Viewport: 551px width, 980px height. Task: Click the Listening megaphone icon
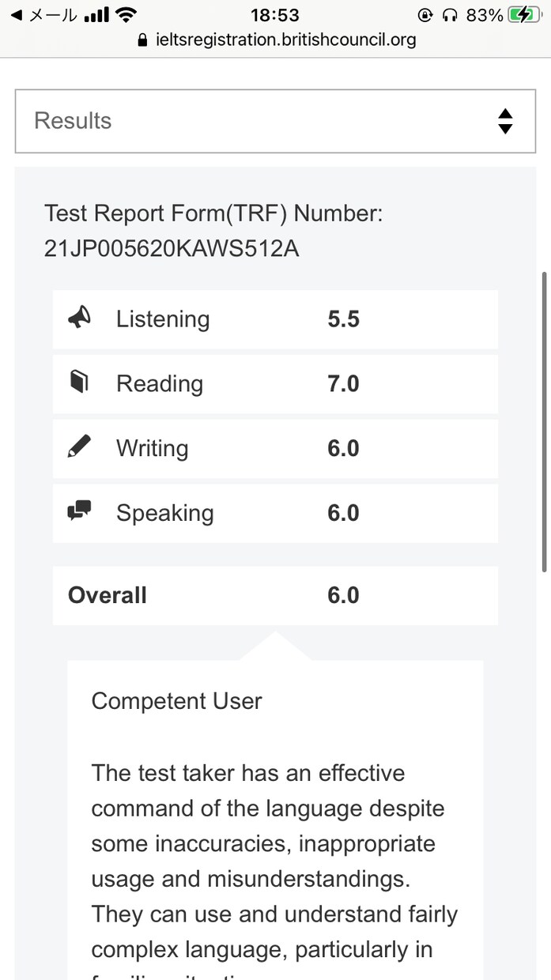click(x=79, y=318)
